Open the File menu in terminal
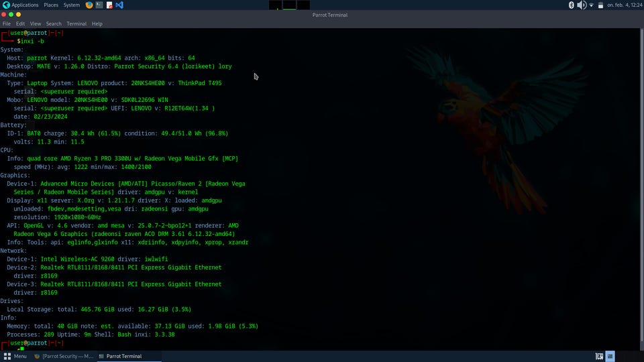The height and width of the screenshot is (362, 644). [x=7, y=23]
